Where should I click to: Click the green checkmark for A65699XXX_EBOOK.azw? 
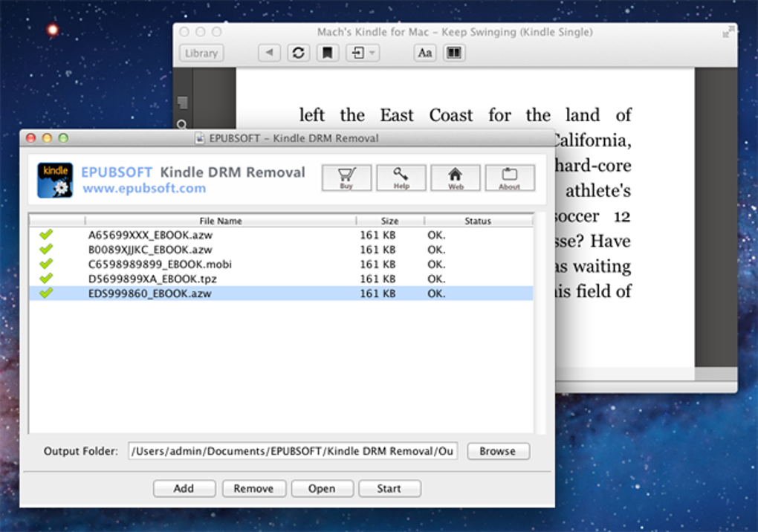pyautogui.click(x=46, y=235)
